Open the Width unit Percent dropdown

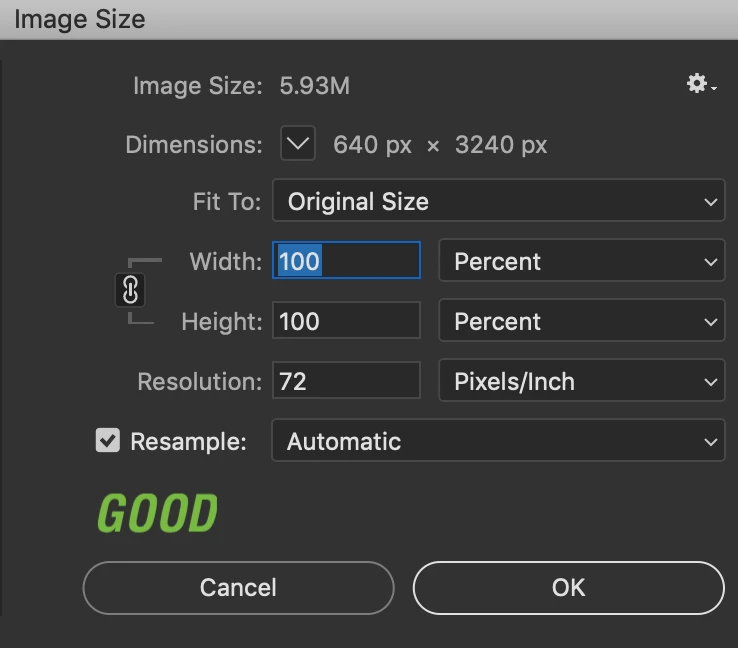581,262
